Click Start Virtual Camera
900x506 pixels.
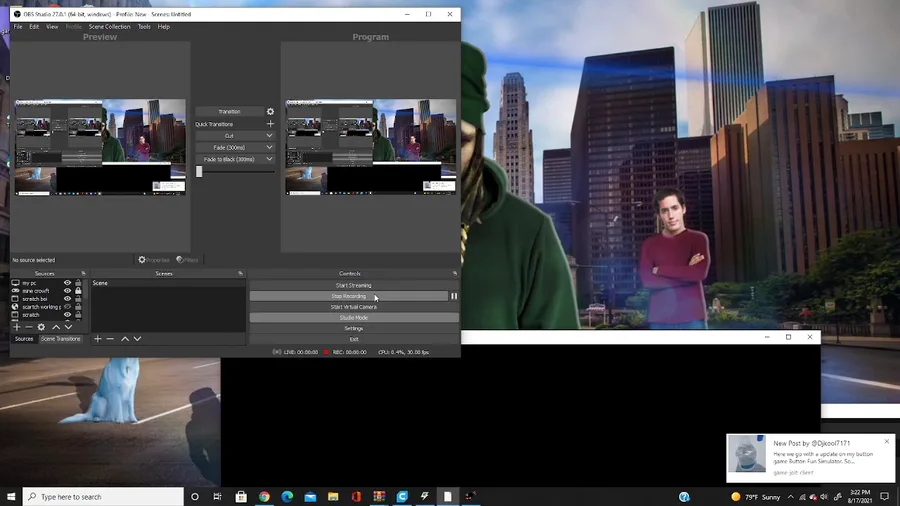point(354,307)
